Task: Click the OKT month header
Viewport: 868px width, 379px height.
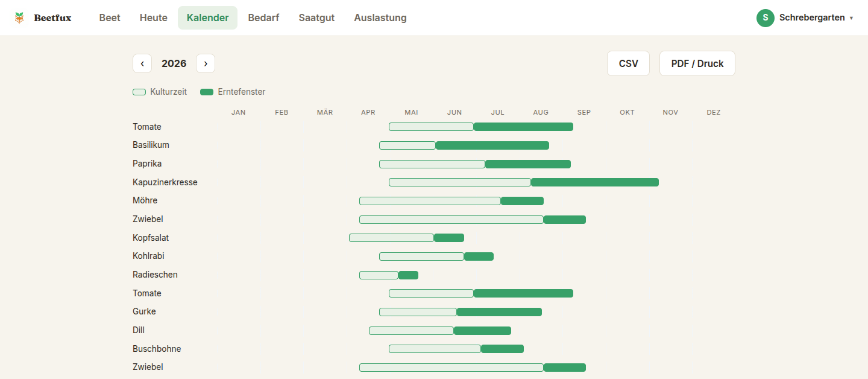Action: coord(627,112)
